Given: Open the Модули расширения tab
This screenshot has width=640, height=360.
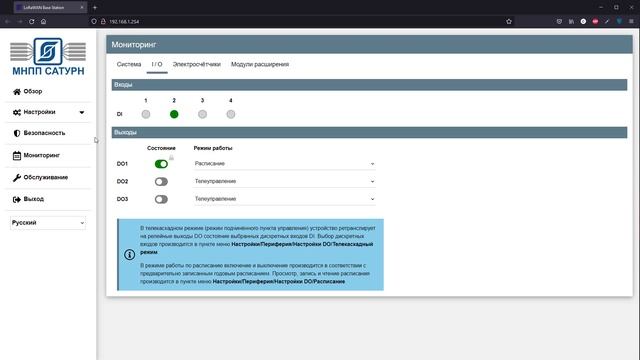Looking at the screenshot, I should click(260, 64).
